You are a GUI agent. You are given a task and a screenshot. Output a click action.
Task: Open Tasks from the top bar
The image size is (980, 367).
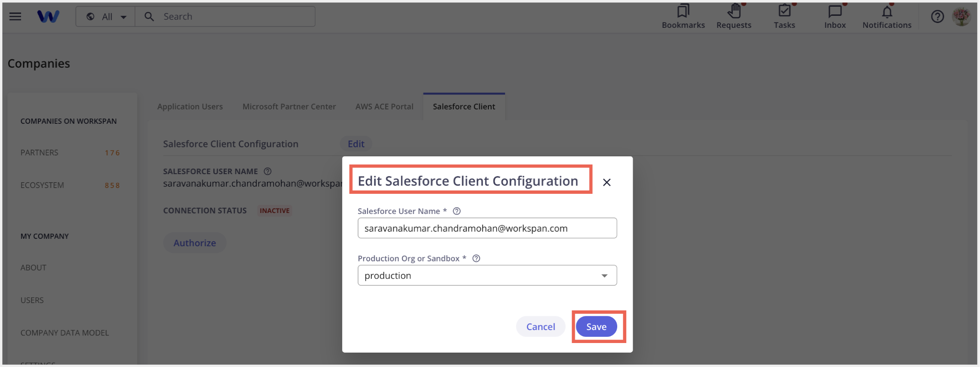click(x=784, y=16)
